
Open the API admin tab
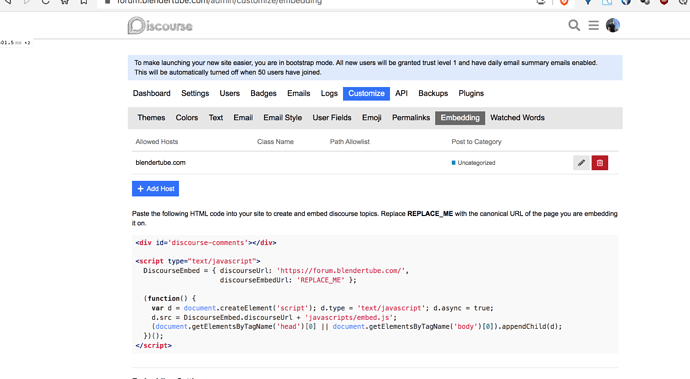[x=401, y=93]
